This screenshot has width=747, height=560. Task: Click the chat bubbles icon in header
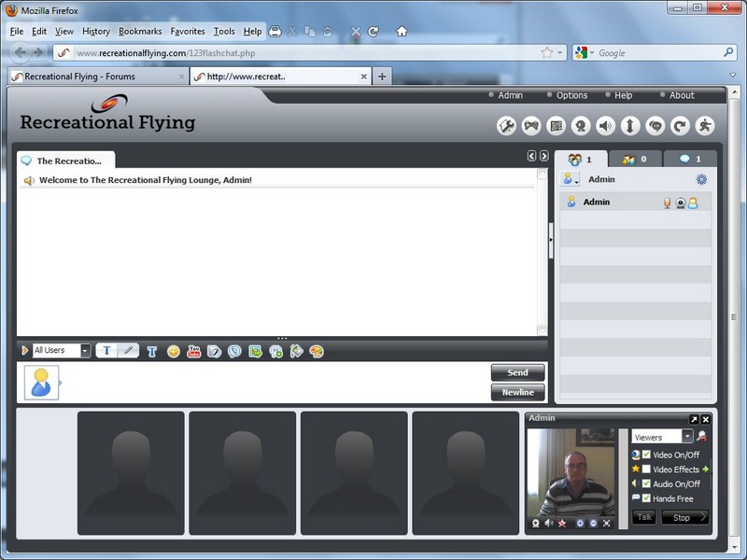[655, 126]
